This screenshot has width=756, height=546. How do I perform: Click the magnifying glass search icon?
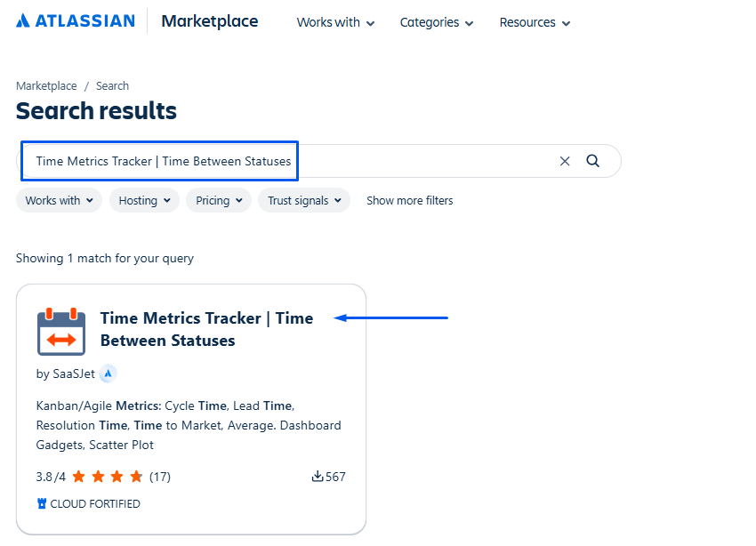[593, 161]
